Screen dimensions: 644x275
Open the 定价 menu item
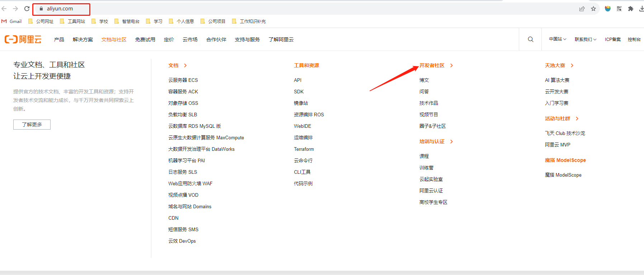tap(169, 39)
